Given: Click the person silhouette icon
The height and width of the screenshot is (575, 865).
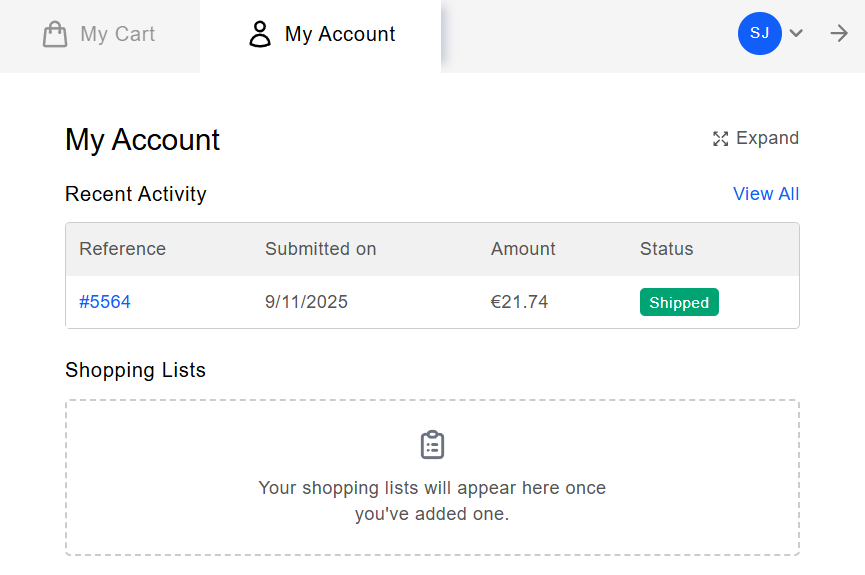Looking at the screenshot, I should [260, 35].
